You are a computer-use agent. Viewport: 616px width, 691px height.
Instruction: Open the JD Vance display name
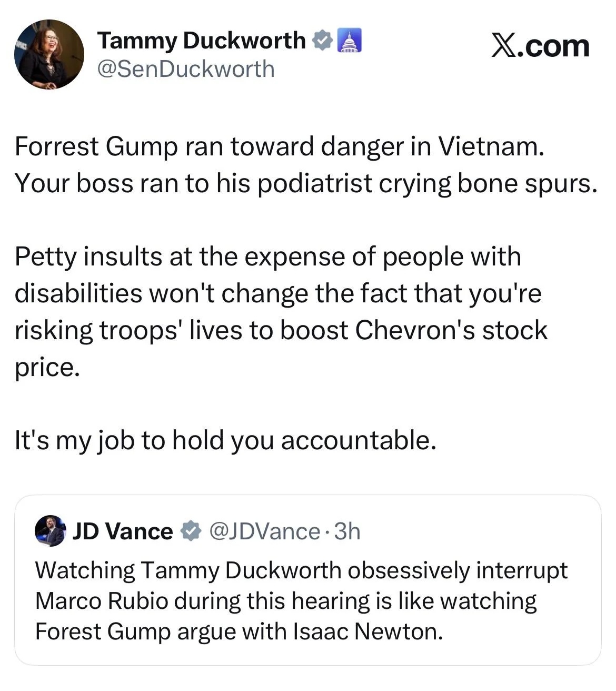(122, 531)
